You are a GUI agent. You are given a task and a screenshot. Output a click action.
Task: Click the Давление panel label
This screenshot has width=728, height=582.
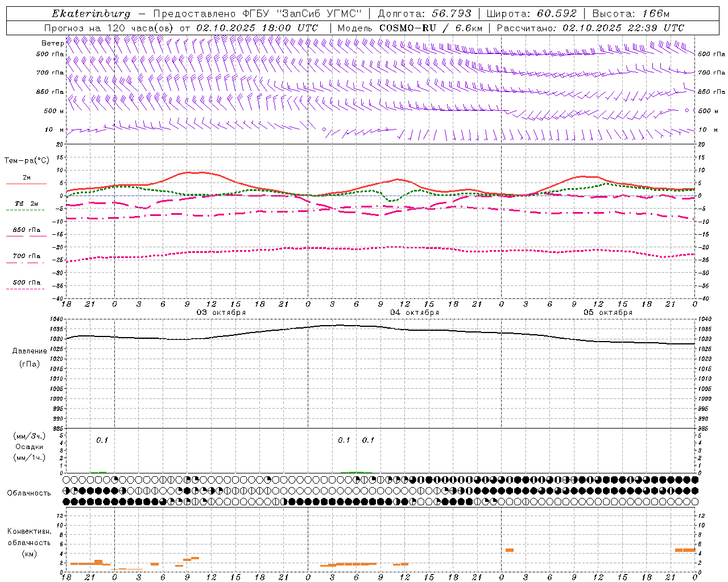(x=28, y=351)
